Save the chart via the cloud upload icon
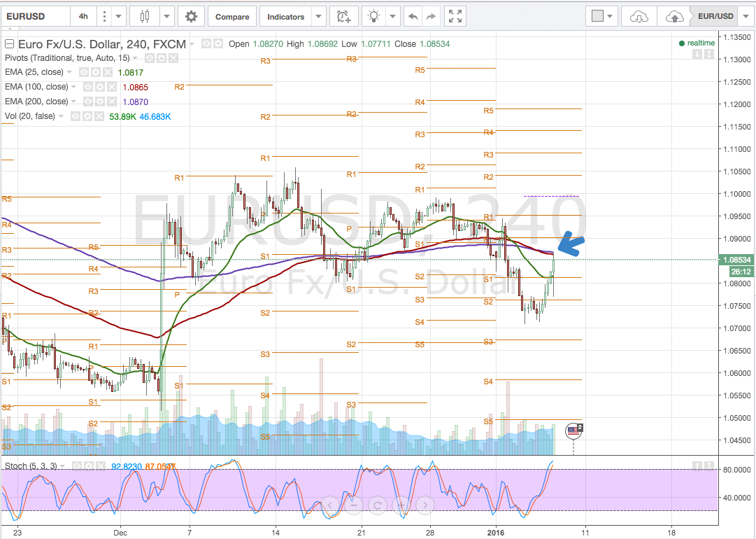Image resolution: width=756 pixels, height=539 pixels. coord(674,15)
